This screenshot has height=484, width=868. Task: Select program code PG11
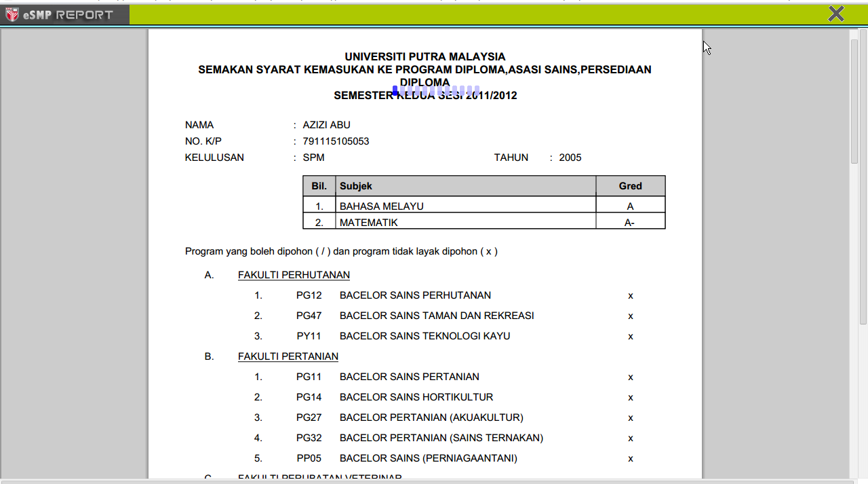[x=309, y=377]
